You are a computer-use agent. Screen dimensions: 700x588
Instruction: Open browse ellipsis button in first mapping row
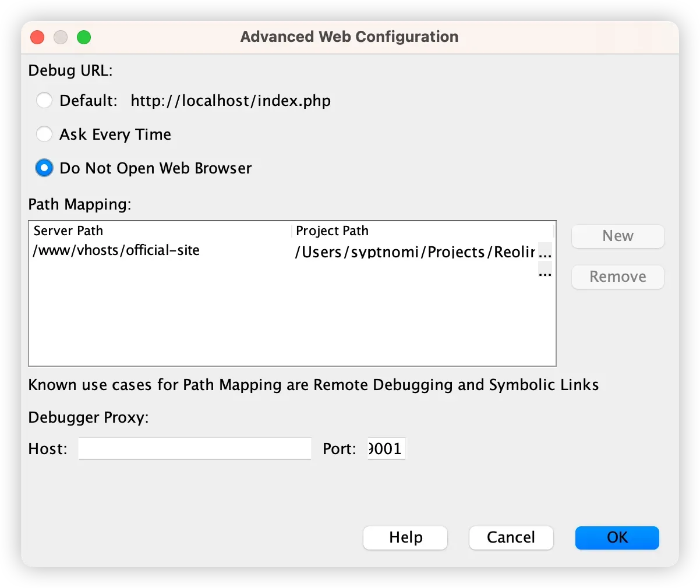tap(545, 252)
